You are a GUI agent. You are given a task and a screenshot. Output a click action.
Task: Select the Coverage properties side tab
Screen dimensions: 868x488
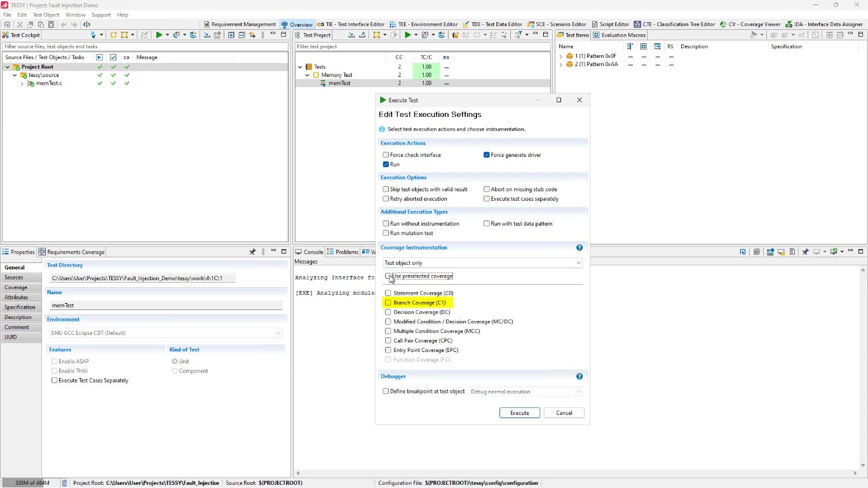click(17, 287)
